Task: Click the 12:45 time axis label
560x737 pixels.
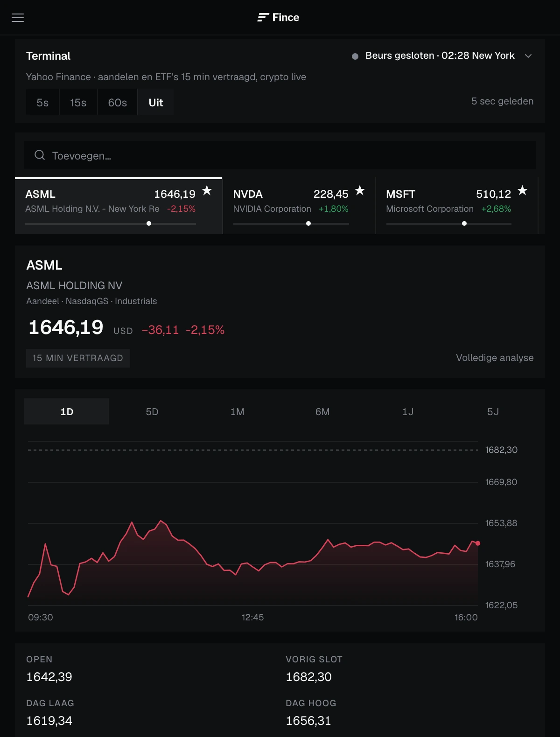Action: coord(252,618)
